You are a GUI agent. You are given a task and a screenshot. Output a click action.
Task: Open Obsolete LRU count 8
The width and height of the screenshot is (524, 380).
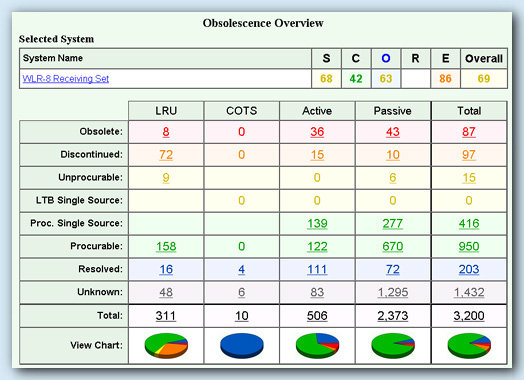166,132
